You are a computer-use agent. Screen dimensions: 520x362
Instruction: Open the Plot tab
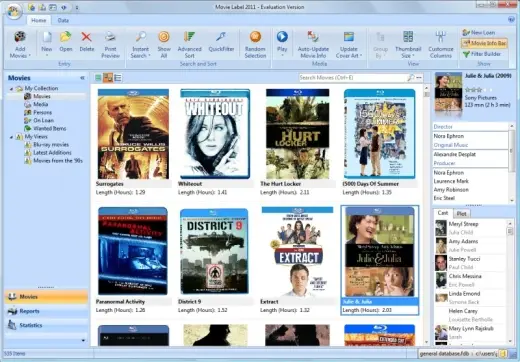(x=461, y=213)
